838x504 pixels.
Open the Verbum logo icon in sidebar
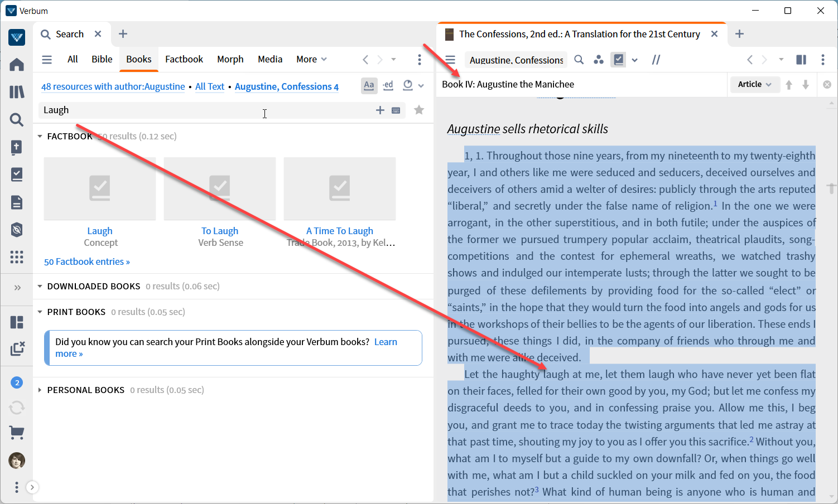tap(17, 38)
